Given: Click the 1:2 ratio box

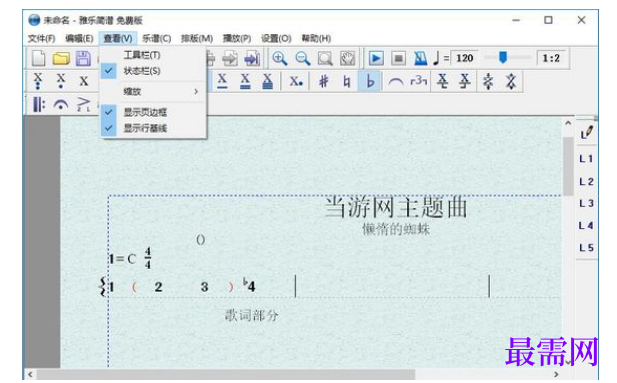Looking at the screenshot, I should point(551,58).
